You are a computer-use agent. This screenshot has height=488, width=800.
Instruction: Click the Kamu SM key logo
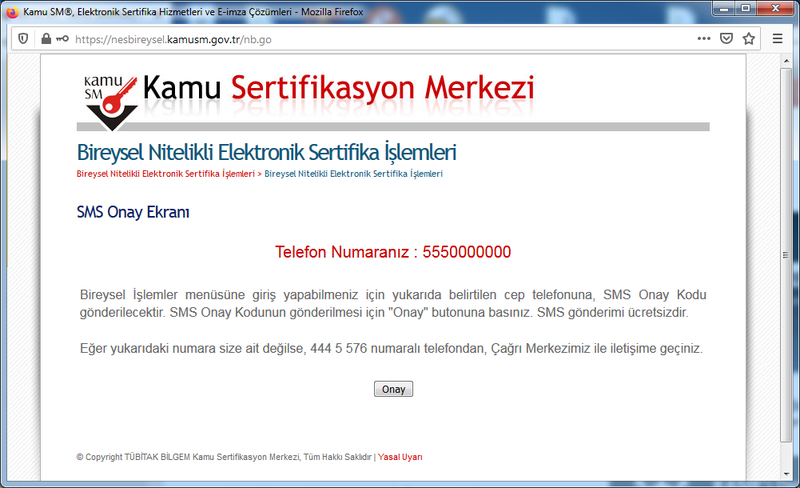click(108, 97)
